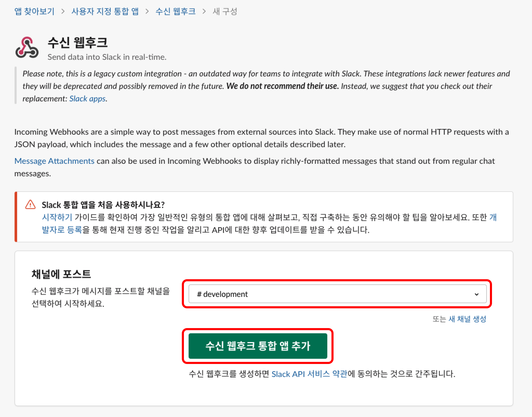Image resolution: width=532 pixels, height=417 pixels.
Task: Click the 채널에 포스트 section heading
Action: point(61,274)
